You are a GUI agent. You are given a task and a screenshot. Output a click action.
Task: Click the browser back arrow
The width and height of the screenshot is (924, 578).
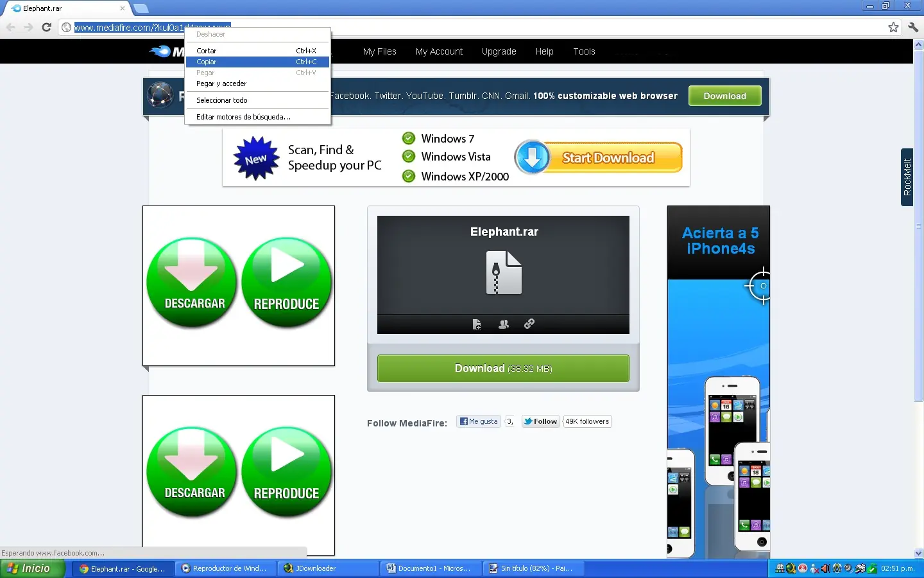click(11, 27)
